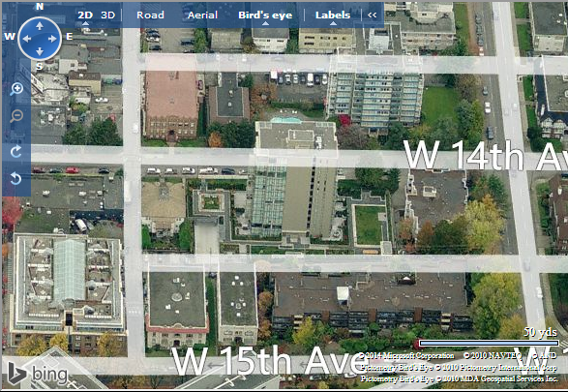568x392 pixels.
Task: Click the W 15th Ave street label
Action: (x=265, y=361)
